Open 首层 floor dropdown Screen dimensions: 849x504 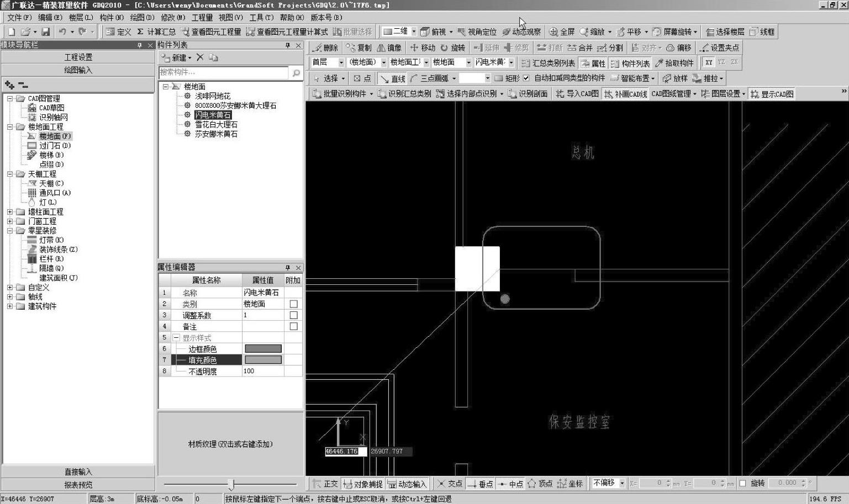pos(341,62)
